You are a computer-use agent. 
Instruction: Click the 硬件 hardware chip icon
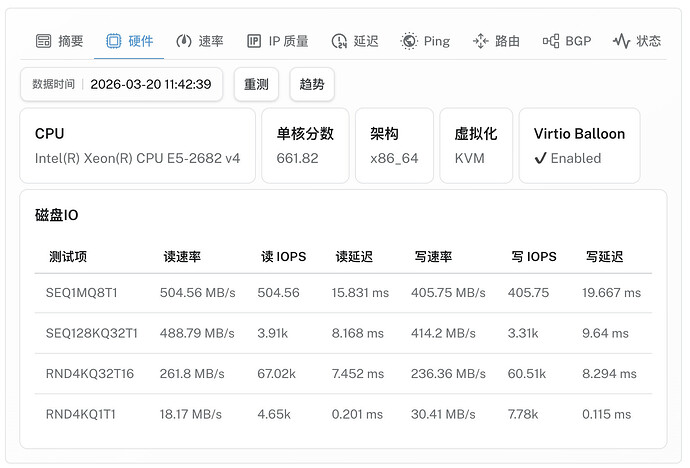[x=114, y=41]
